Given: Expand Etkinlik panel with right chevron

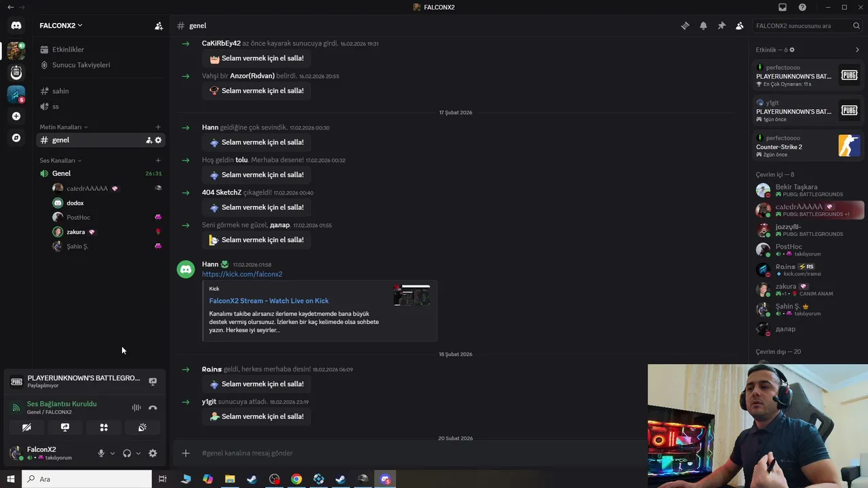Looking at the screenshot, I should [x=857, y=49].
